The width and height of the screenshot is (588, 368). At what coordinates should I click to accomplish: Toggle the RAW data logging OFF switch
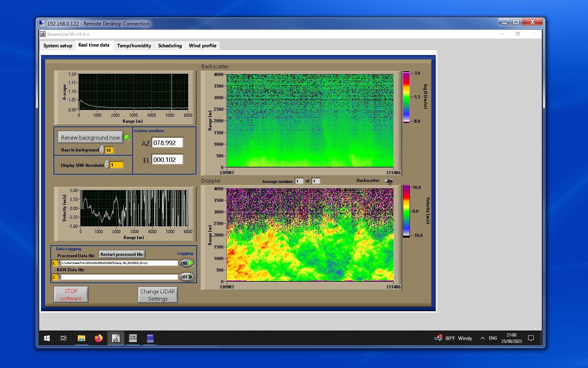[187, 277]
